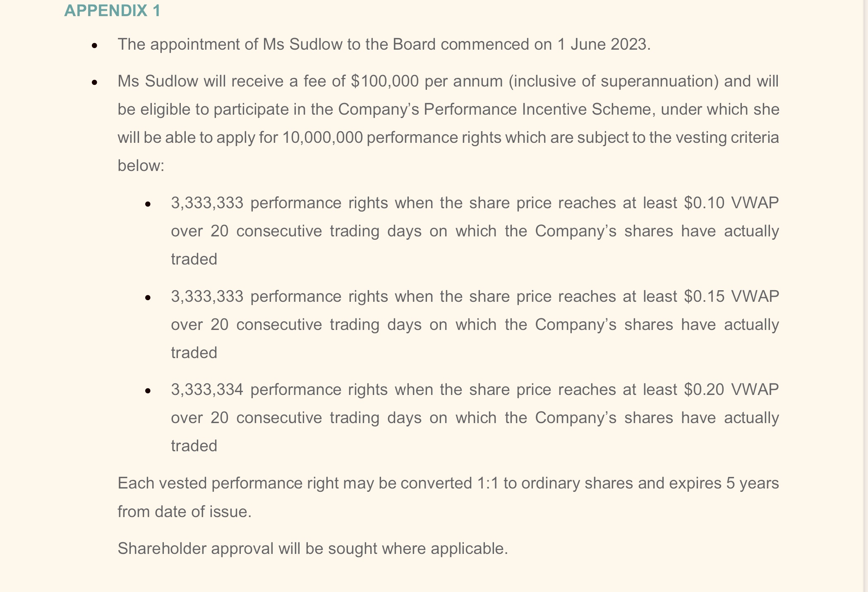Click the word below: ending the paragraph
The width and height of the screenshot is (868, 592).
(141, 166)
